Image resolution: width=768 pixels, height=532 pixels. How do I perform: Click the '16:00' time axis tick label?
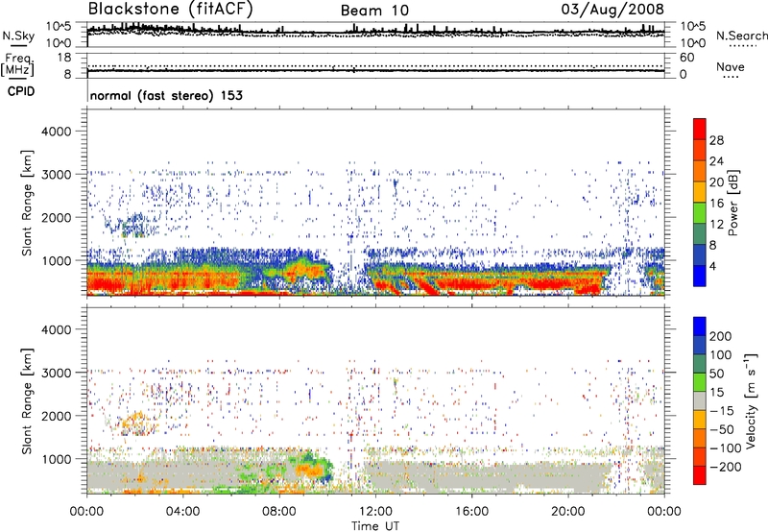[471, 512]
